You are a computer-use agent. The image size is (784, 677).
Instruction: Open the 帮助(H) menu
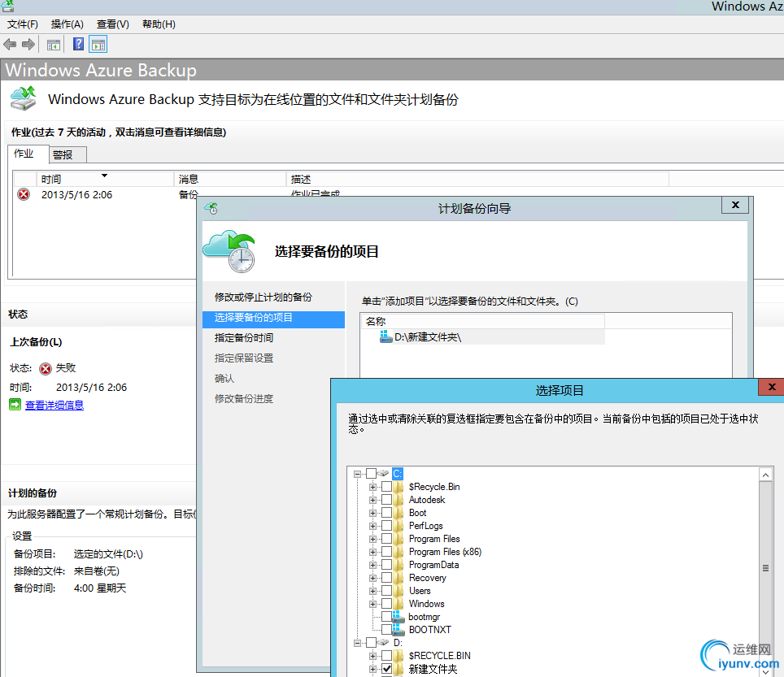point(159,24)
